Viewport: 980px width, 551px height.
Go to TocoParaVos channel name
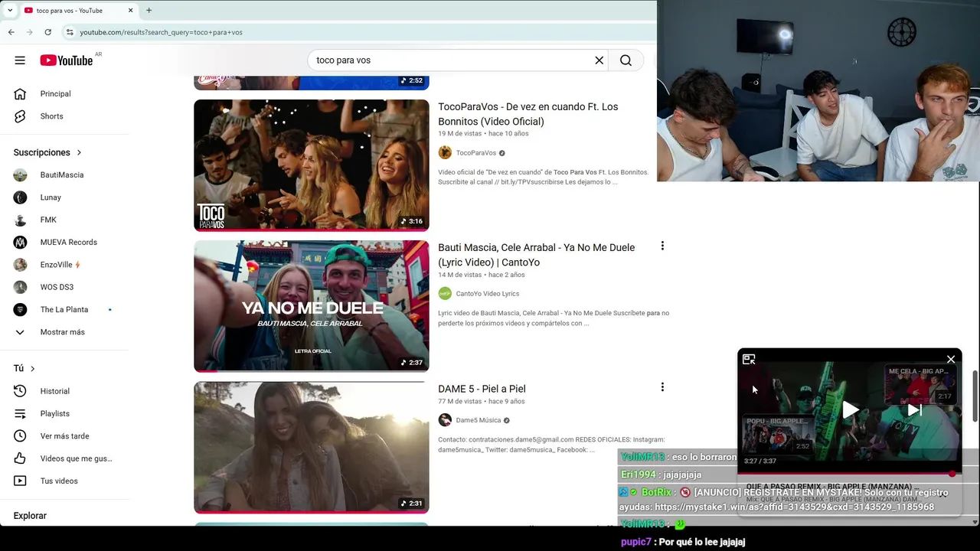(475, 153)
